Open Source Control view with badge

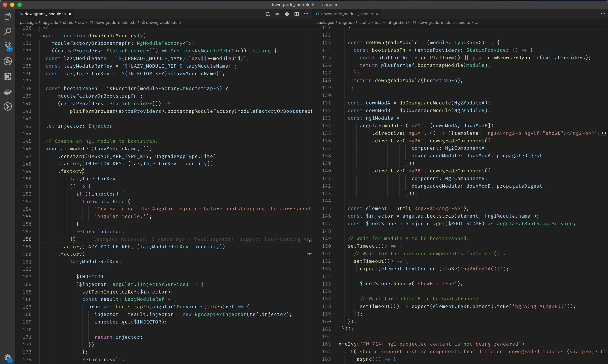(x=8, y=46)
